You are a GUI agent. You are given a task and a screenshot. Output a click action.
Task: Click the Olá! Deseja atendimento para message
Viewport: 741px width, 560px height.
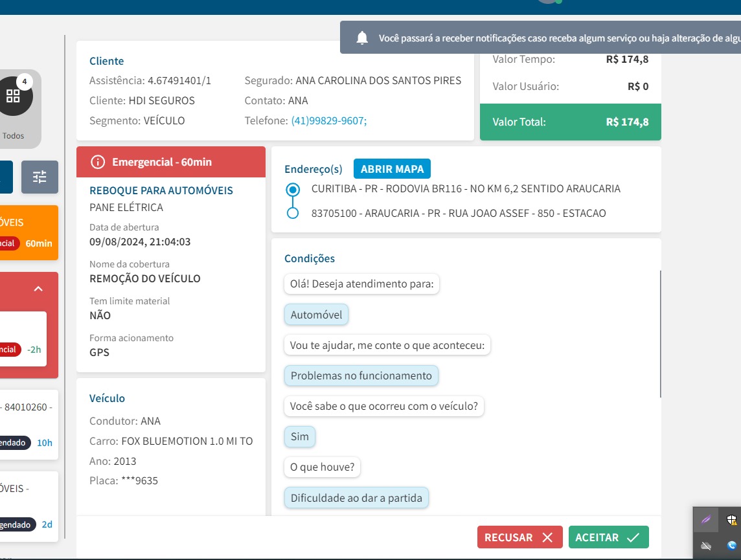[361, 284]
